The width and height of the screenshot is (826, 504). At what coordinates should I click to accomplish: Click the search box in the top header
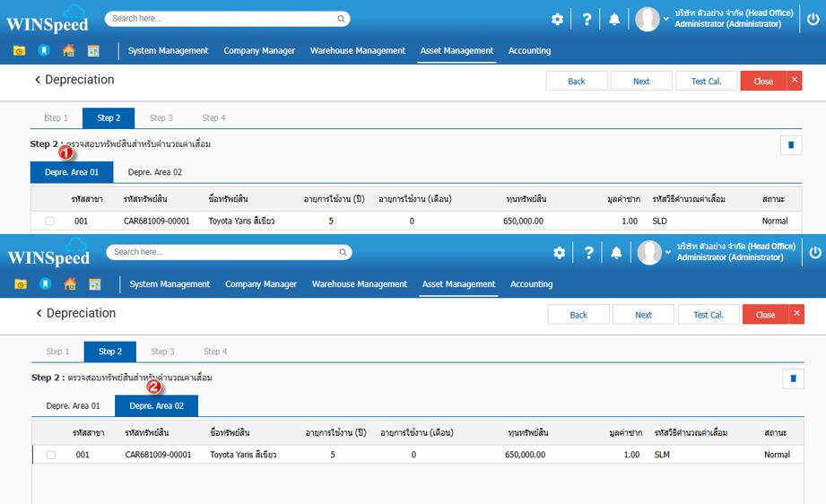(x=224, y=18)
